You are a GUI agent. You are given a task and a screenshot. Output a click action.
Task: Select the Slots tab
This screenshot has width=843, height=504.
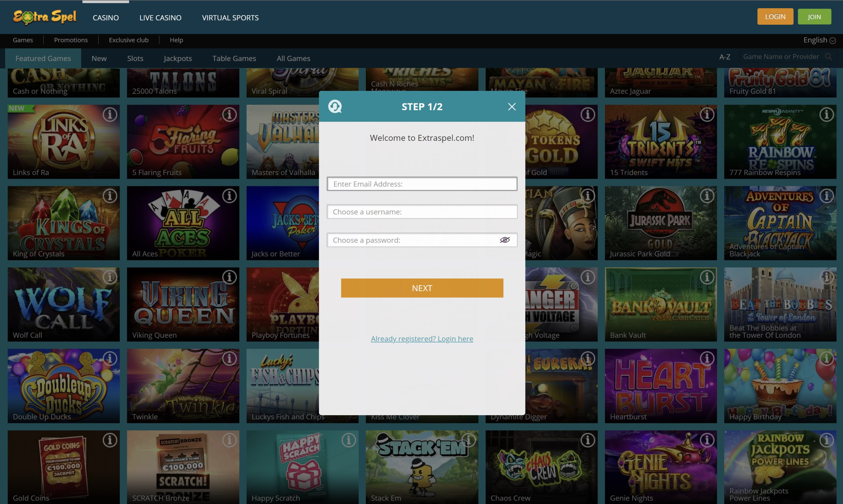[x=135, y=59]
